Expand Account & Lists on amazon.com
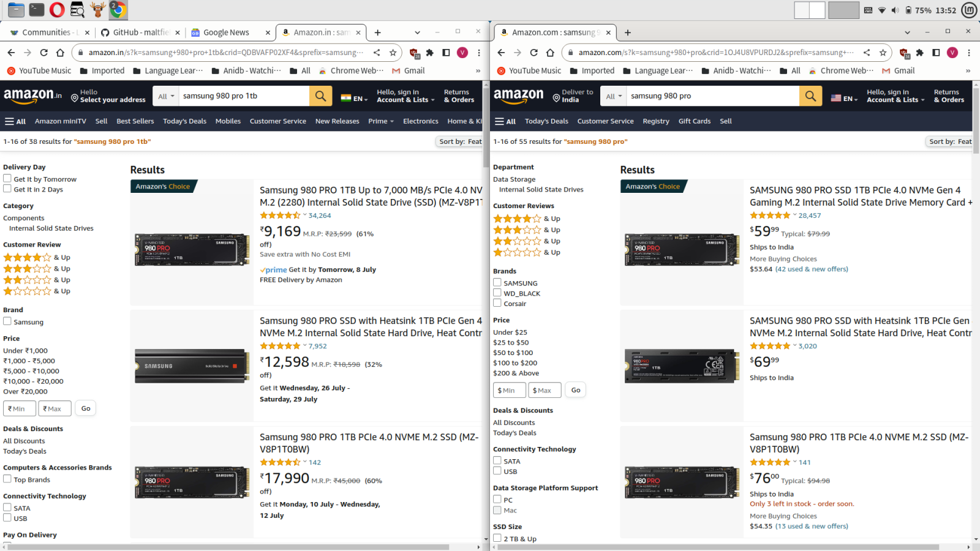Viewport: 980px width, 551px height. tap(895, 96)
